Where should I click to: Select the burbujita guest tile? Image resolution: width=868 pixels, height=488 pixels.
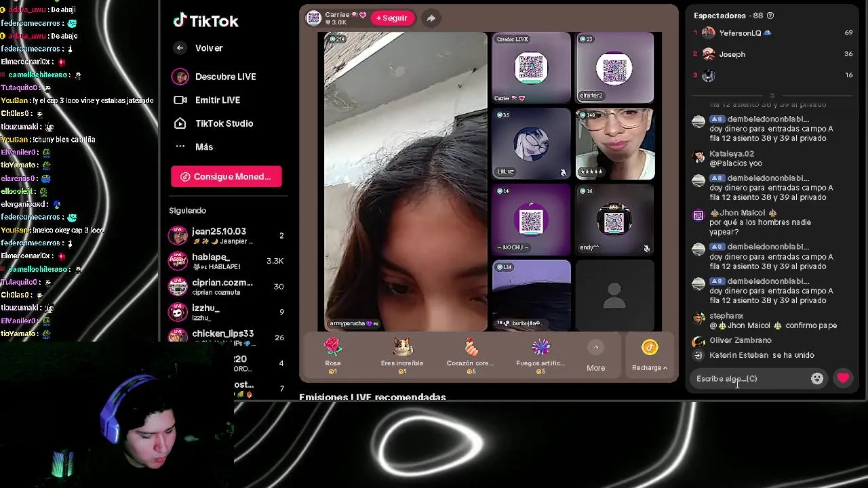[x=531, y=296]
